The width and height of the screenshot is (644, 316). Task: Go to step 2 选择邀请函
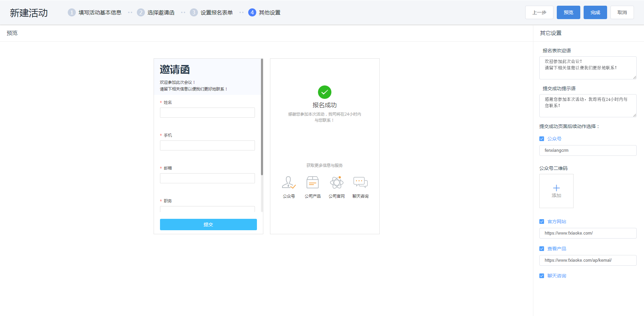click(x=156, y=12)
